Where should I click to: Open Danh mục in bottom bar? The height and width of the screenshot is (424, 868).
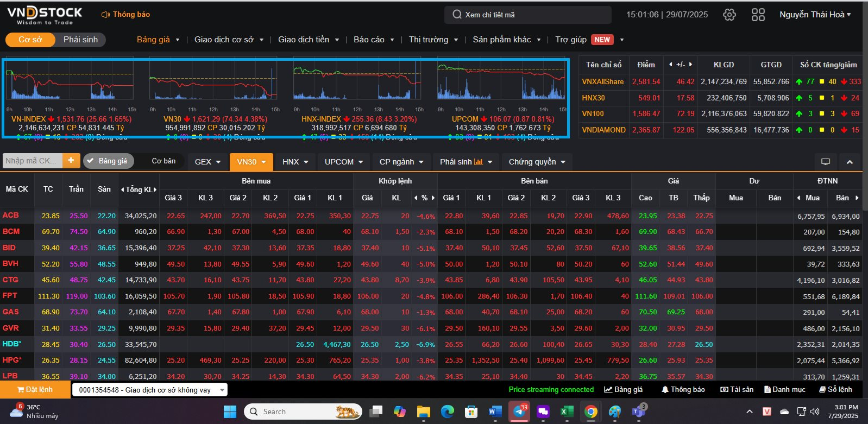click(785, 390)
